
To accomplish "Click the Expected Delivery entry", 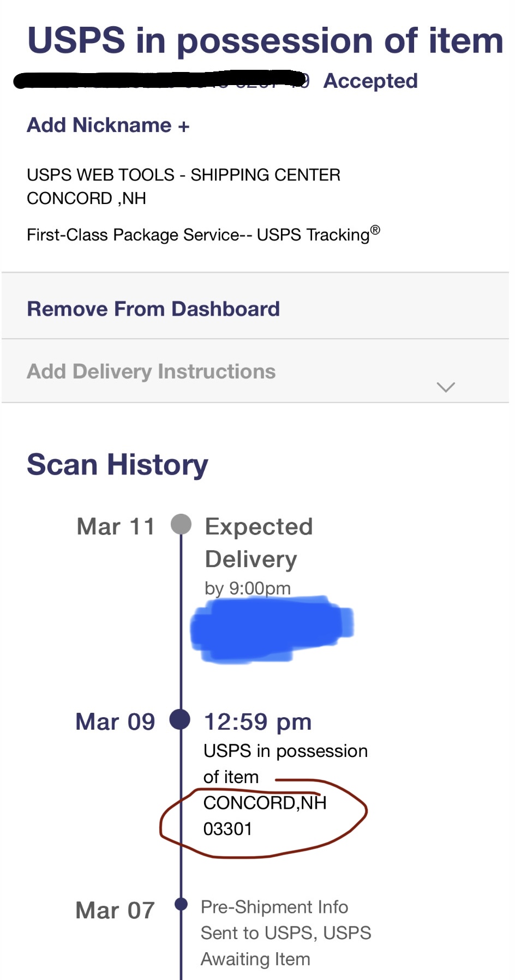I will pyautogui.click(x=259, y=543).
